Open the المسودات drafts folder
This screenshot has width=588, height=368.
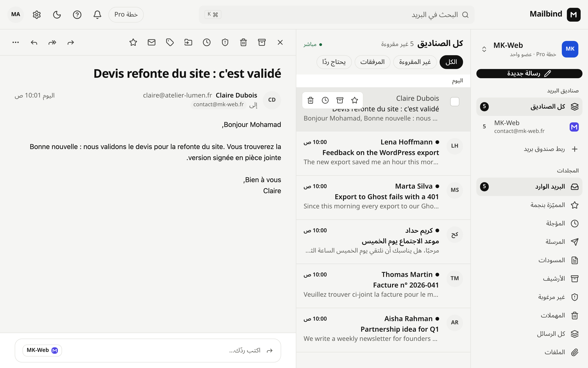[x=529, y=260]
